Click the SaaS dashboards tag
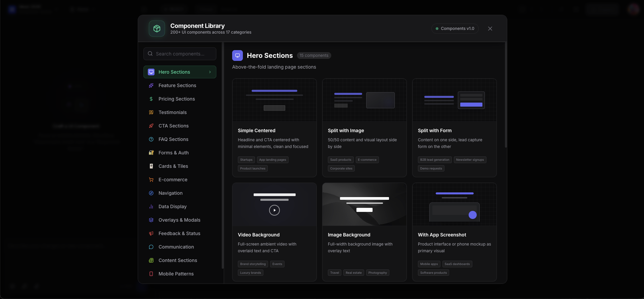The image size is (644, 299). 457,264
